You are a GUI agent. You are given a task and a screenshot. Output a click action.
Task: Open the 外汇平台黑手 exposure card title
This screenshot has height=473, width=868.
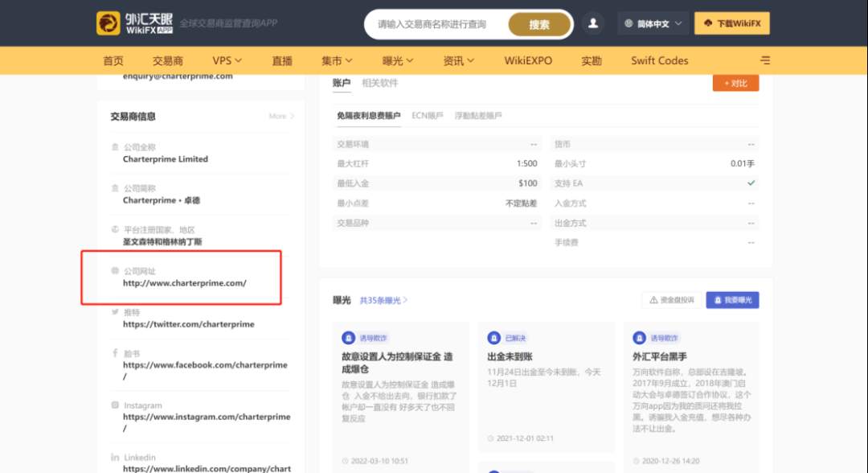pos(660,356)
